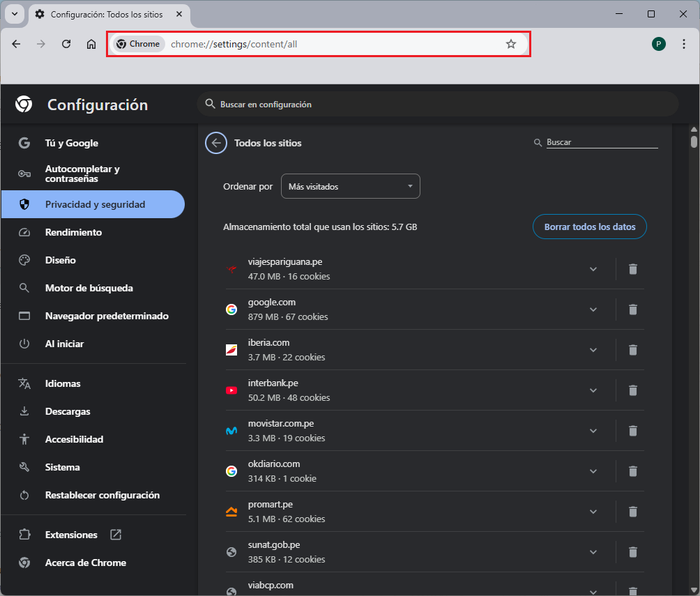Open Extensiones page
700x596 pixels.
point(93,535)
